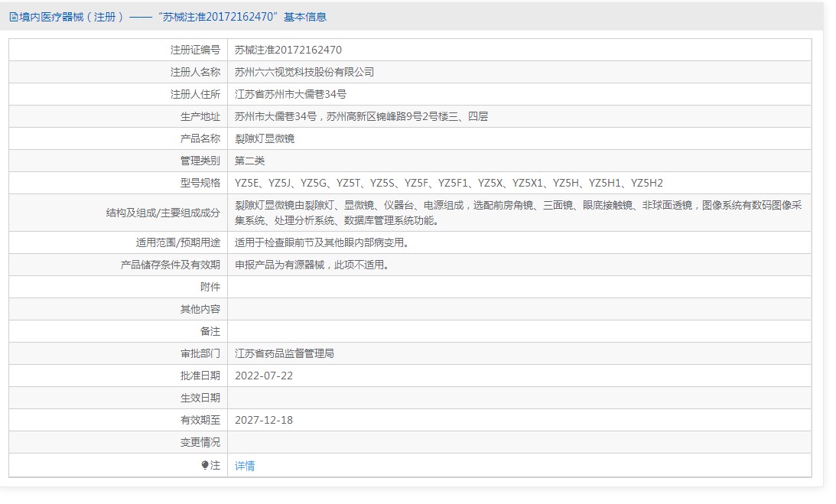Open the 详情 link in the 注 row

(245, 466)
